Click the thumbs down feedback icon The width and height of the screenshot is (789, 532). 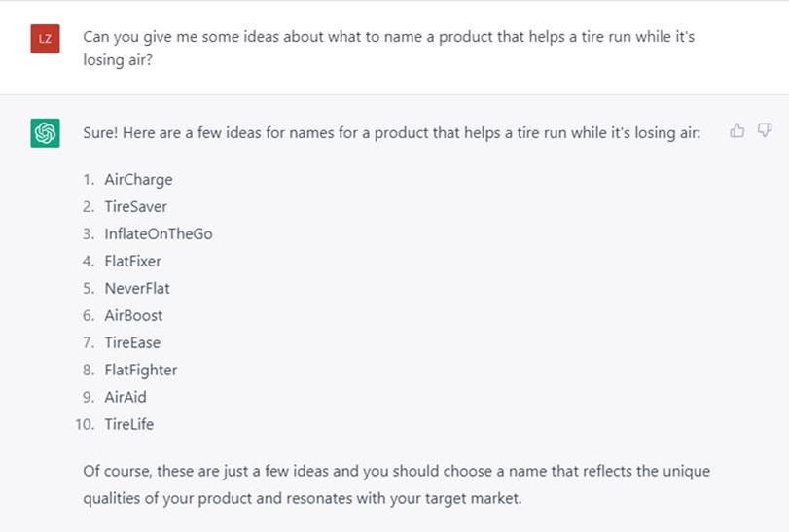[x=765, y=130]
